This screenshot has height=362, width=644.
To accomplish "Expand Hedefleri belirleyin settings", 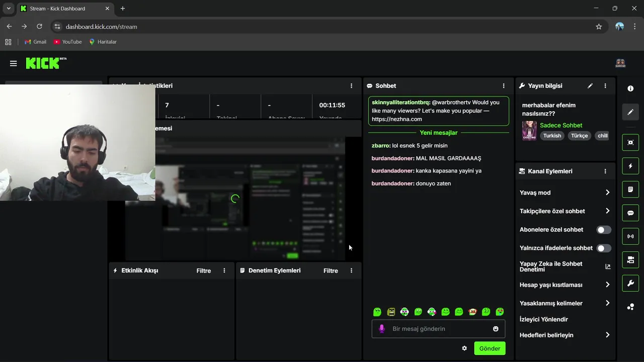I will click(x=565, y=335).
